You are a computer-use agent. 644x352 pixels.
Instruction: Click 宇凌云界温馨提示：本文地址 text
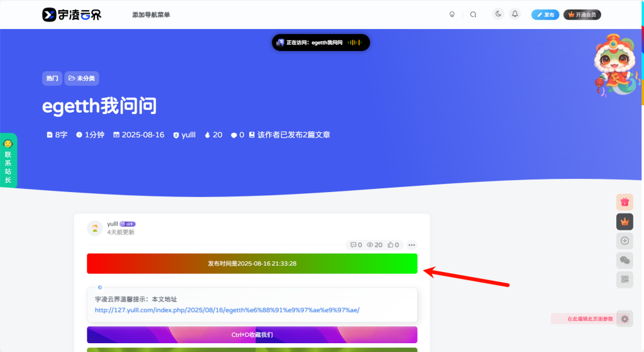click(136, 299)
